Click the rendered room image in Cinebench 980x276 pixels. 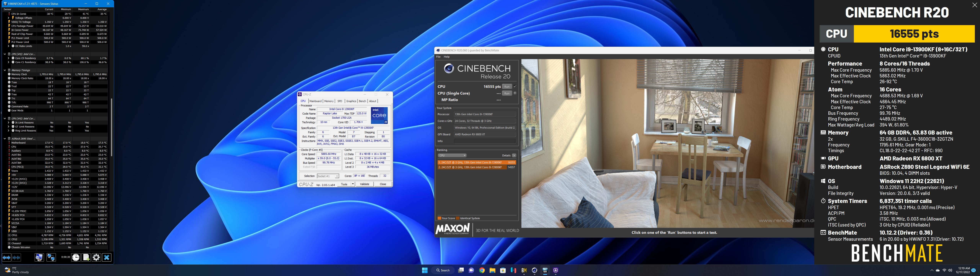[667, 143]
